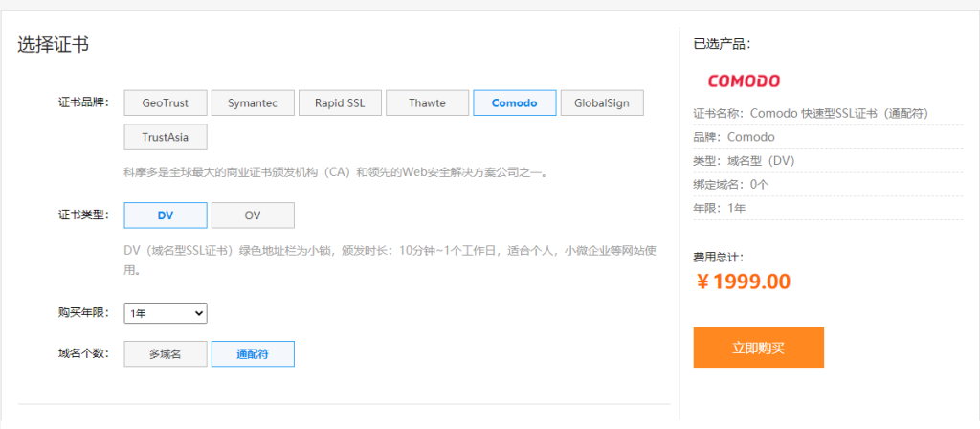The width and height of the screenshot is (980, 429).
Task: Choose DV certificate type
Action: tap(166, 215)
